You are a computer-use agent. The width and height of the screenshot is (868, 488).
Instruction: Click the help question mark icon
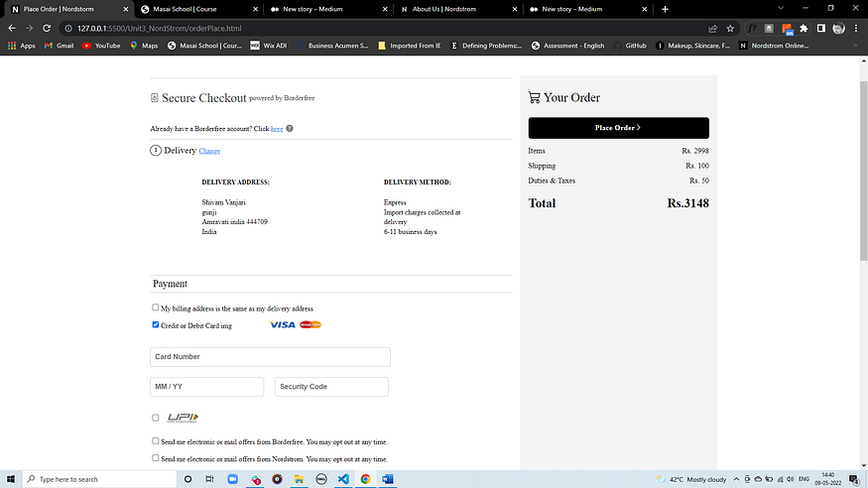pyautogui.click(x=290, y=128)
